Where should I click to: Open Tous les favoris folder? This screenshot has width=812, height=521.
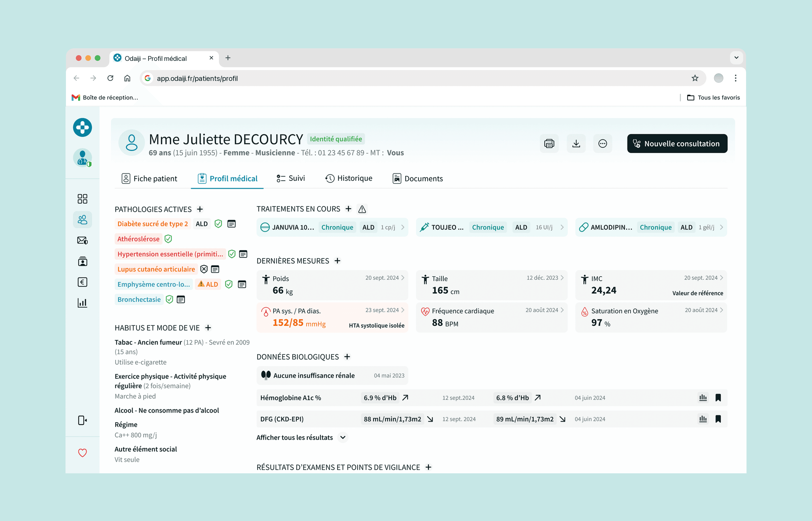(714, 97)
